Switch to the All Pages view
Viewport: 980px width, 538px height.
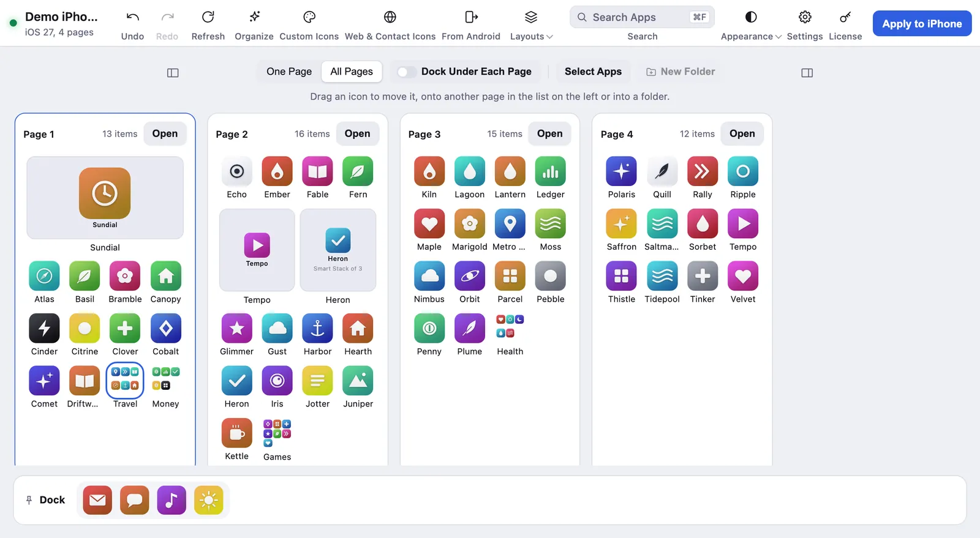coord(352,72)
